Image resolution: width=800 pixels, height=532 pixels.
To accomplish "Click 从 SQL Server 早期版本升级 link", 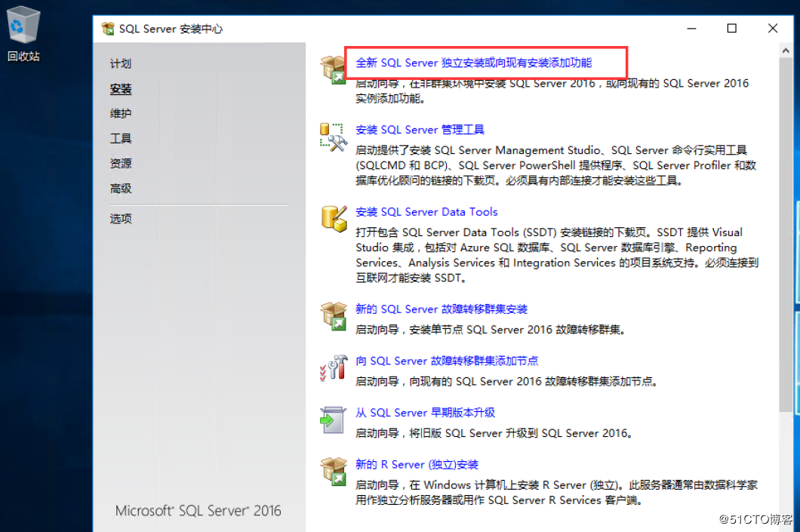I will (x=426, y=412).
